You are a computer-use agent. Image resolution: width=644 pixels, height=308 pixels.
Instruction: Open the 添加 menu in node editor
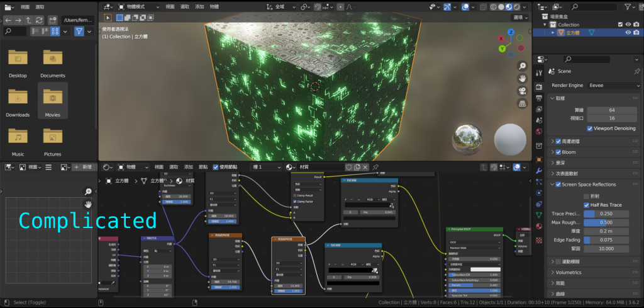pyautogui.click(x=189, y=167)
